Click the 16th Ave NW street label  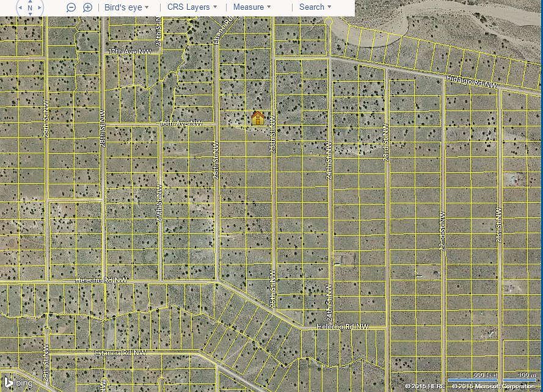coord(181,124)
